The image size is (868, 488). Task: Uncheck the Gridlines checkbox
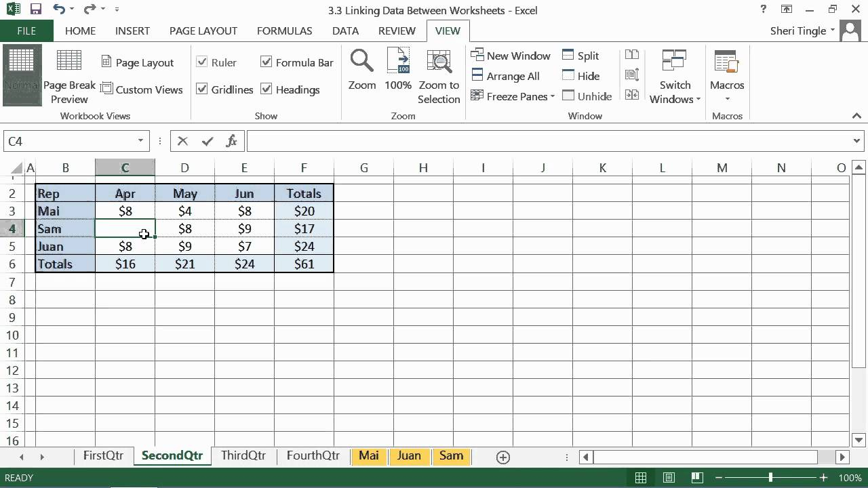(201, 89)
